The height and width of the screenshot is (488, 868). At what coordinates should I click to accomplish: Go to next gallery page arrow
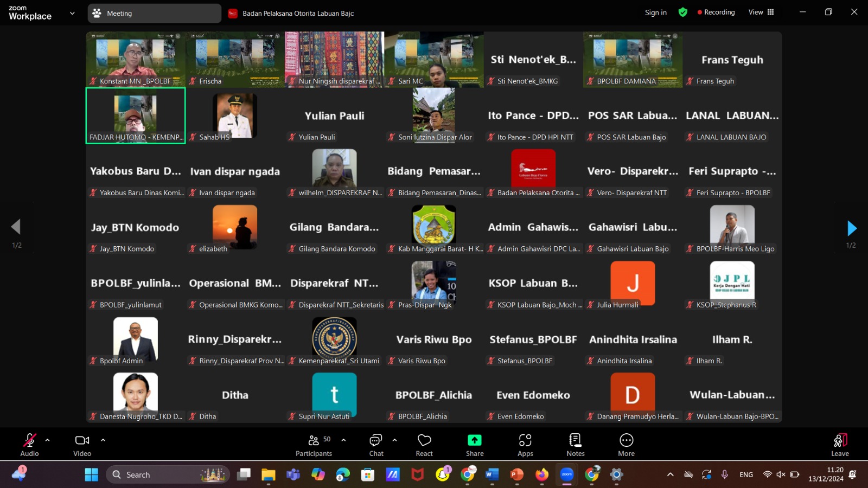(852, 228)
